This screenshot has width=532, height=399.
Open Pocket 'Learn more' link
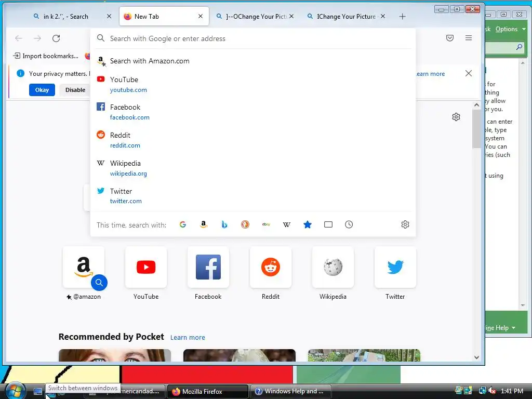tap(188, 338)
